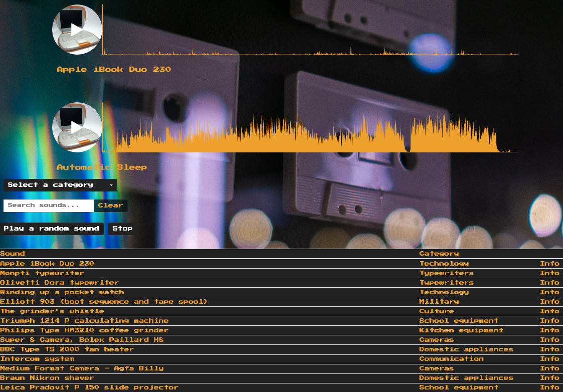Open Info for Apple iBook Duo 230
Image resolution: width=563 pixels, height=392 pixels.
[549, 264]
